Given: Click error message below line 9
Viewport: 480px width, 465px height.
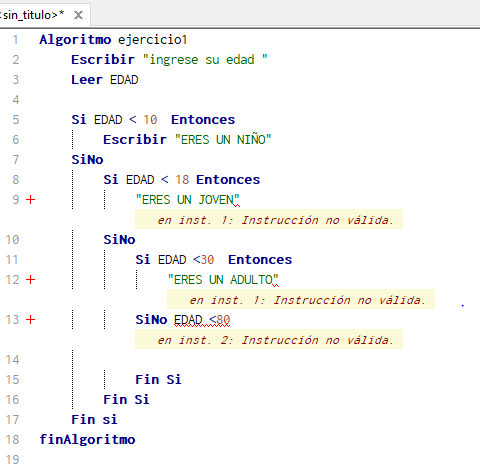Looking at the screenshot, I should coord(269,219).
